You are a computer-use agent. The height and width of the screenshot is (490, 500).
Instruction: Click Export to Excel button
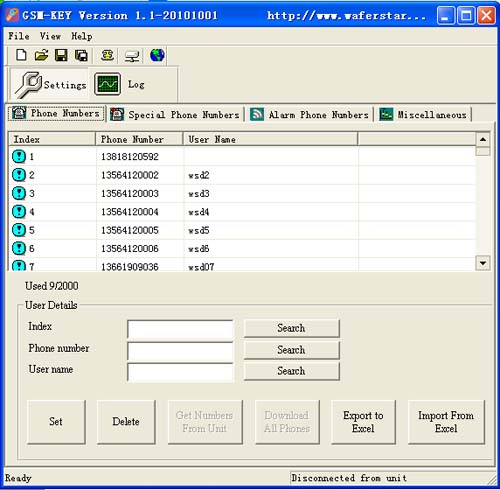(x=363, y=422)
